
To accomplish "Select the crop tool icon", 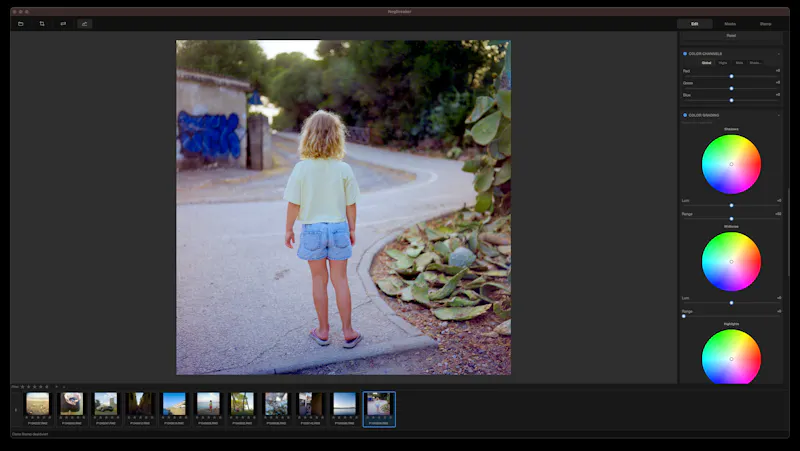I will point(42,24).
